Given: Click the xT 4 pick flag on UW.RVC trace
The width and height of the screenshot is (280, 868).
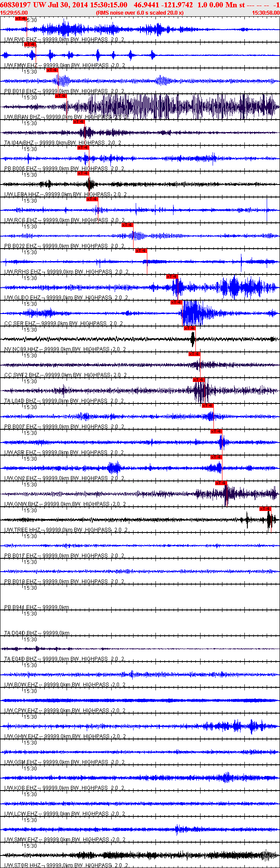Looking at the screenshot, I should [x=21, y=18].
